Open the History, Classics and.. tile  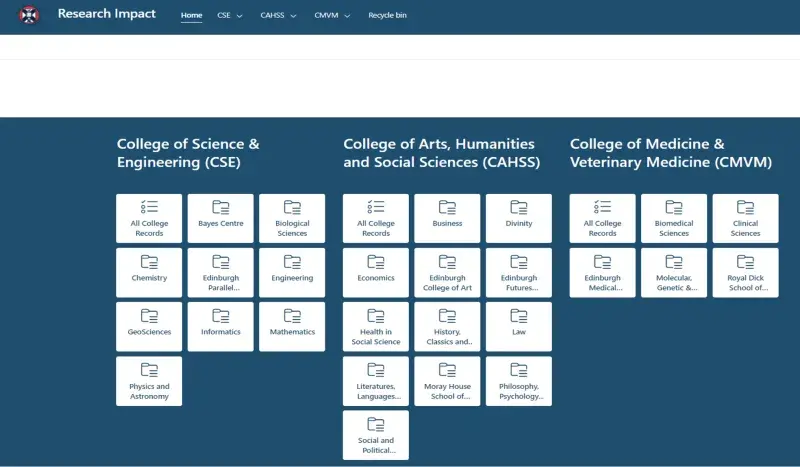(x=447, y=327)
